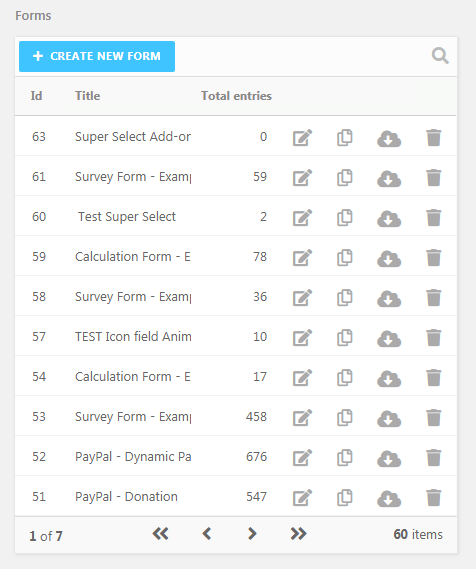Image resolution: width=476 pixels, height=569 pixels.
Task: Go to the next page of forms
Action: click(x=252, y=534)
